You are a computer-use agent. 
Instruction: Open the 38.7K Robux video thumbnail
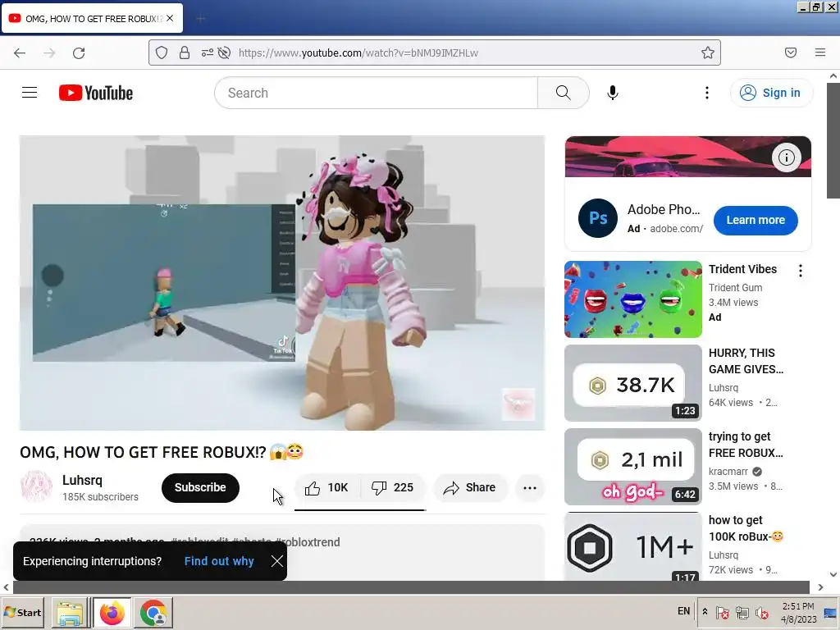[633, 383]
